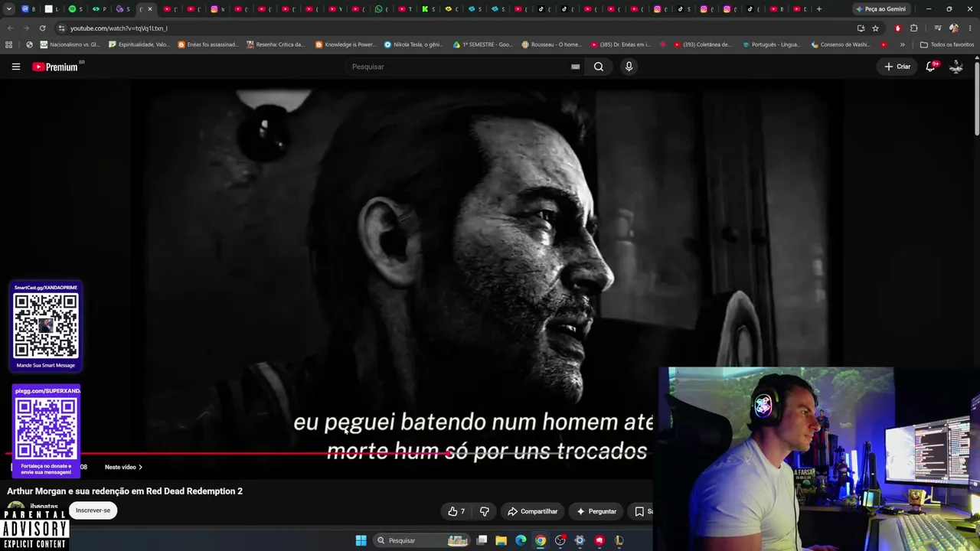The height and width of the screenshot is (551, 980).
Task: Open the 'Consenso de Washi...' bookmark
Action: (x=840, y=44)
